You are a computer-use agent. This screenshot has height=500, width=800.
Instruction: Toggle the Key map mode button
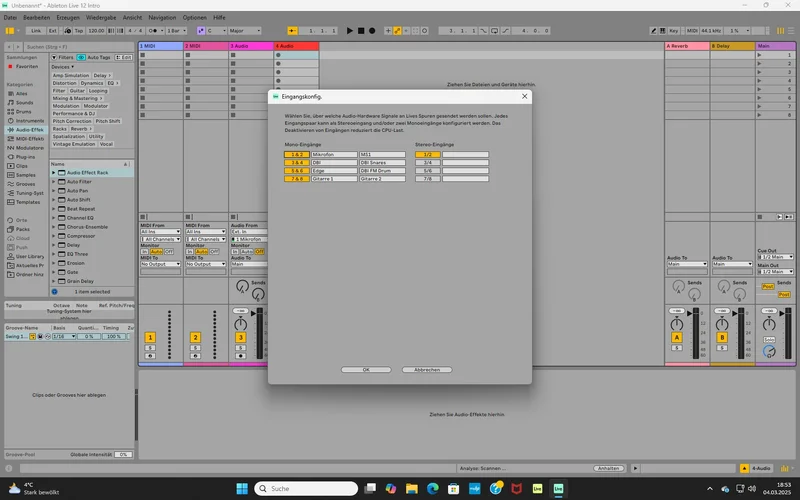click(x=673, y=31)
